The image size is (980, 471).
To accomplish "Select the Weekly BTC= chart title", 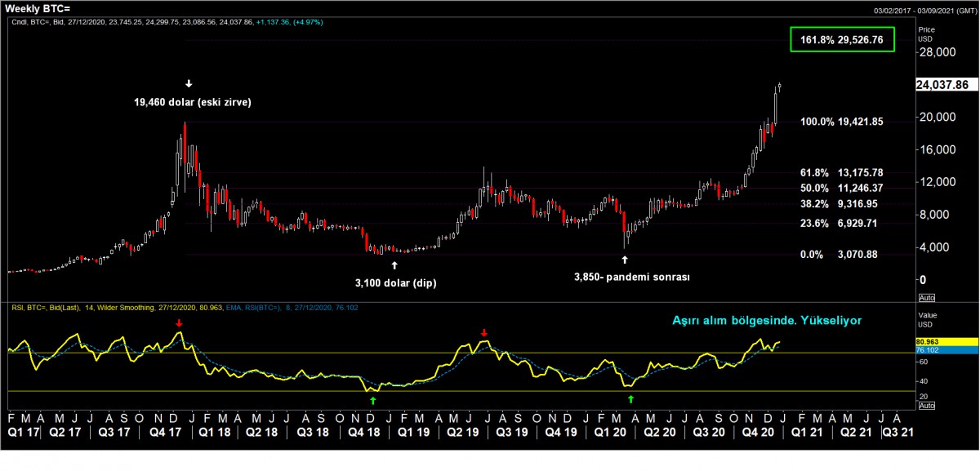I will pos(38,7).
